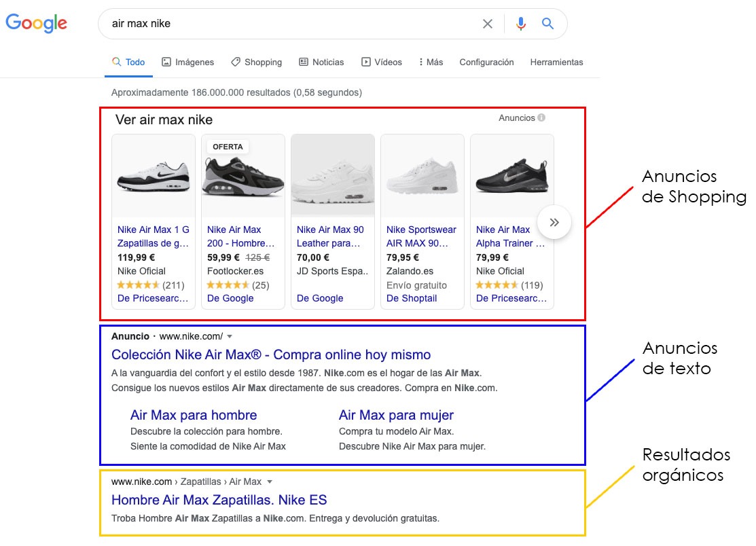Expand the Más menu
This screenshot has width=756, height=546.
431,62
